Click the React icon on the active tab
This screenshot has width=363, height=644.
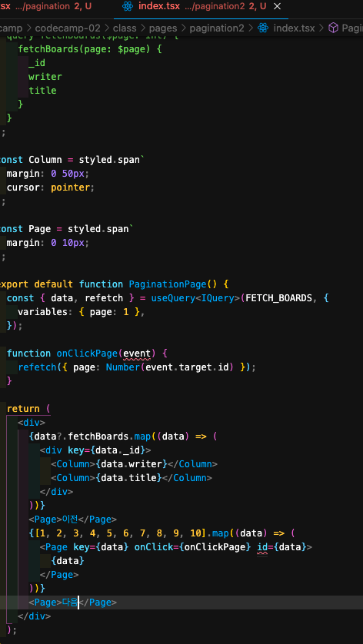(128, 7)
